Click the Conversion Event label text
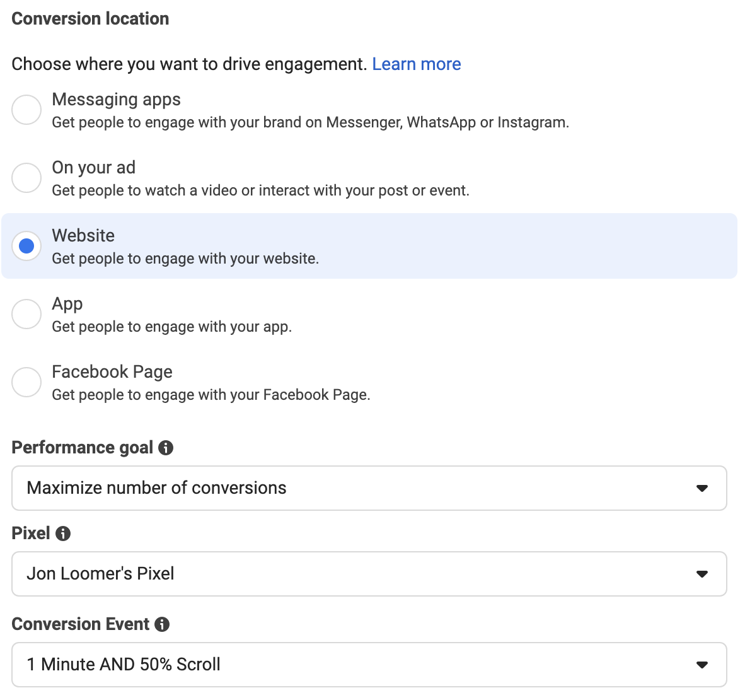 [x=80, y=624]
